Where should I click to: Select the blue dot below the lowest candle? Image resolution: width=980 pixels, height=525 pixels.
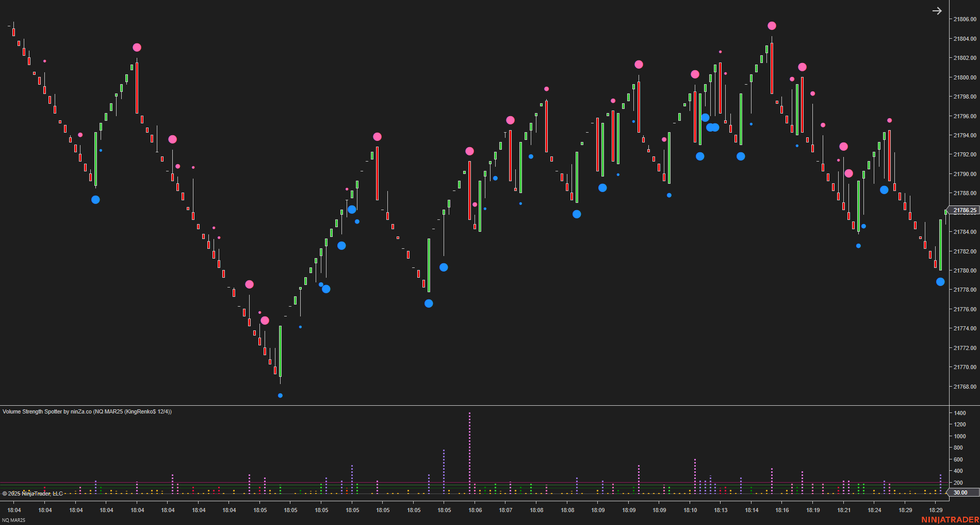tap(280, 395)
